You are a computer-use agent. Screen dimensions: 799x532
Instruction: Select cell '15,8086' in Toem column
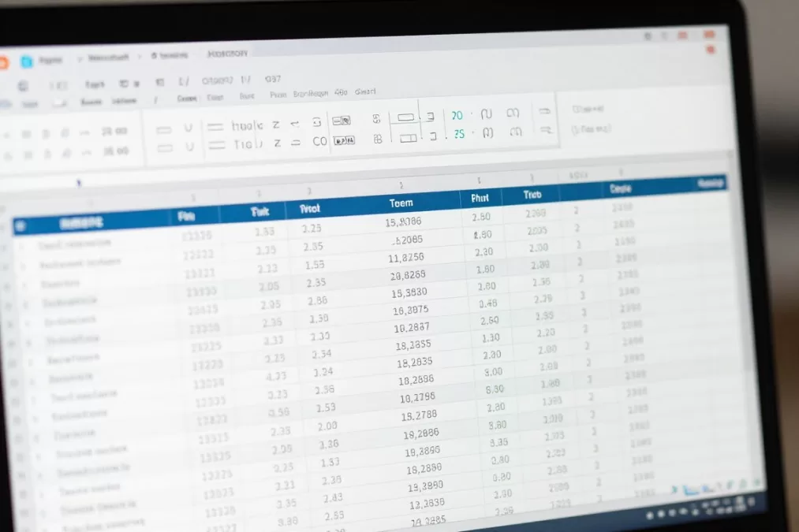[402, 222]
